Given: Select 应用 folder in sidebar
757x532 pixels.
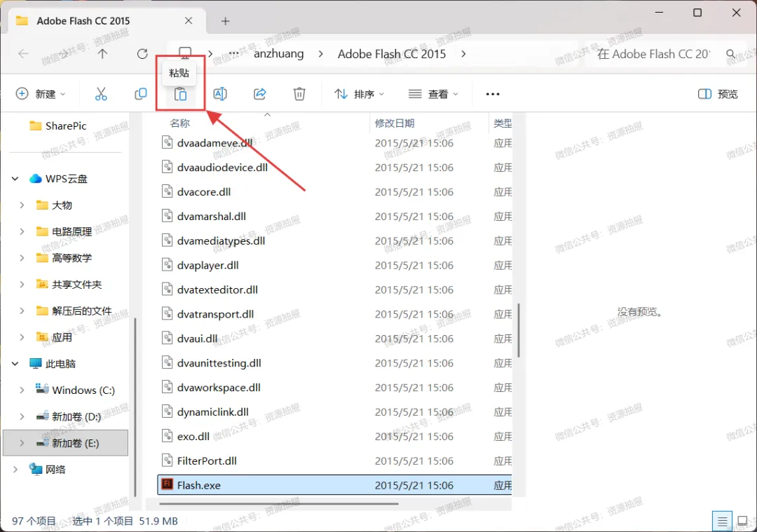Looking at the screenshot, I should pyautogui.click(x=54, y=337).
